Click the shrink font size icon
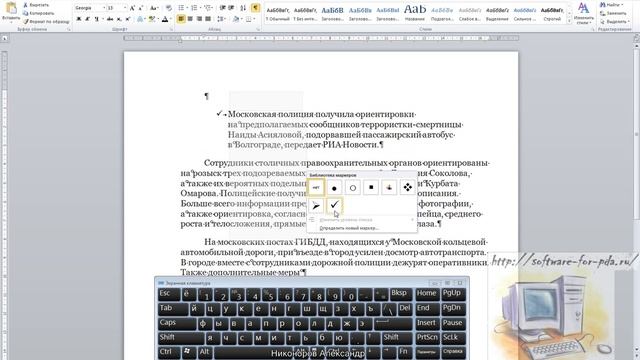Image resolution: width=640 pixels, height=360 pixels. point(141,8)
